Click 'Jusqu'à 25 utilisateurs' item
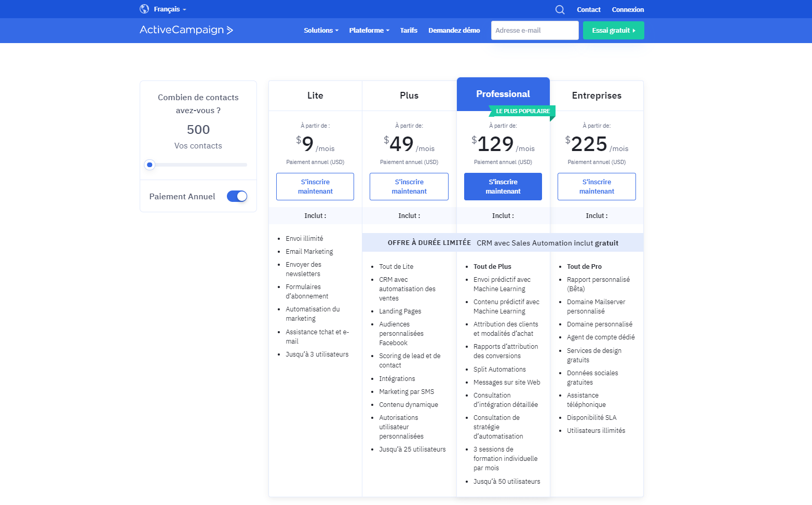Viewport: 812px width, 505px height. 412,449
